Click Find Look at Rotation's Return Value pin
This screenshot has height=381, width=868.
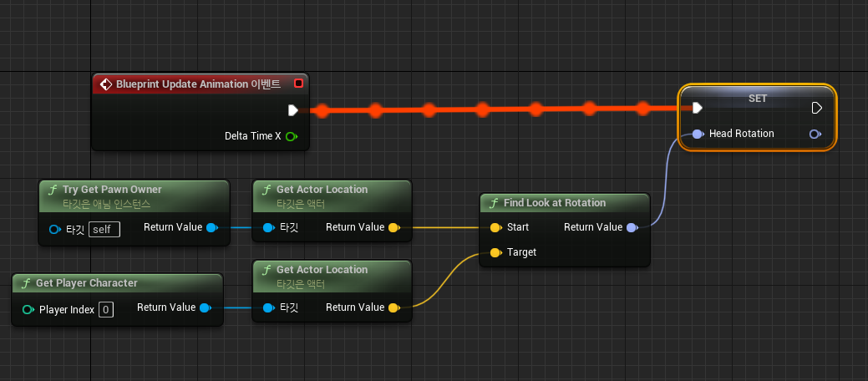[632, 227]
